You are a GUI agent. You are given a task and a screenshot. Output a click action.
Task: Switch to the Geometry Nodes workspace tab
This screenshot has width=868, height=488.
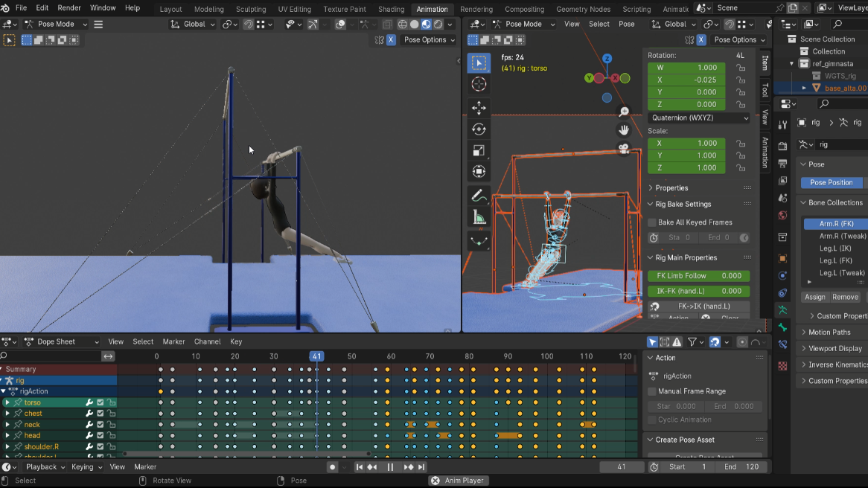coord(583,9)
